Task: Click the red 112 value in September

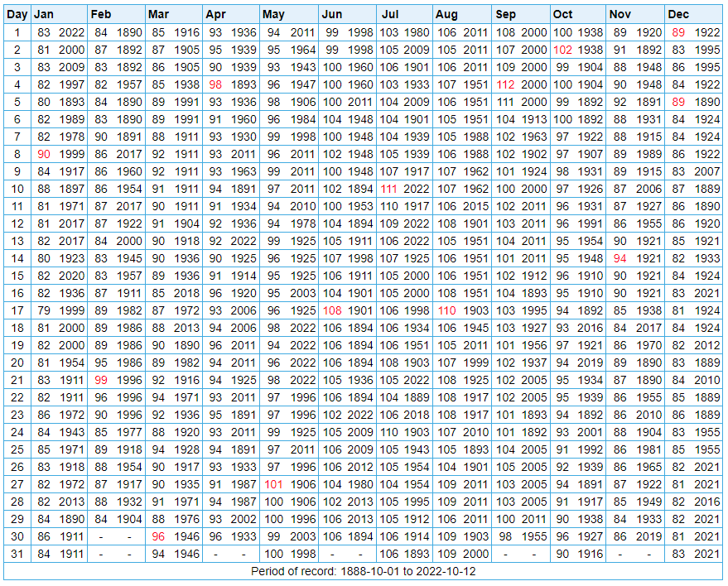Action: click(x=505, y=84)
